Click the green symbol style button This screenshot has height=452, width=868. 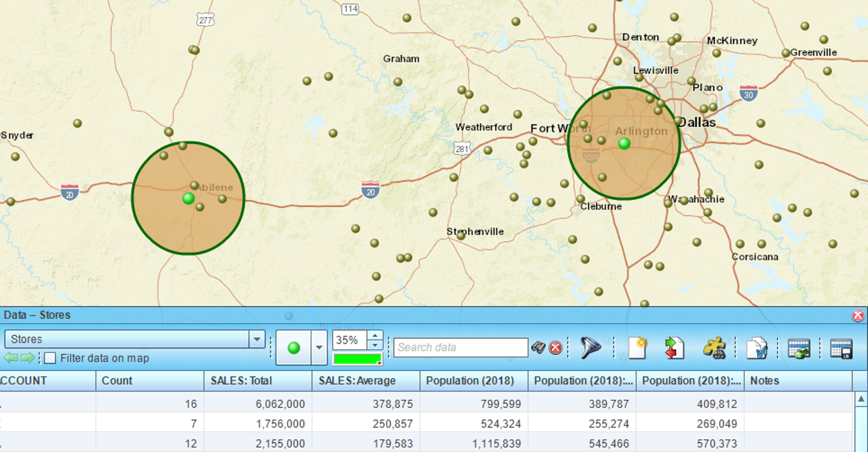[294, 348]
